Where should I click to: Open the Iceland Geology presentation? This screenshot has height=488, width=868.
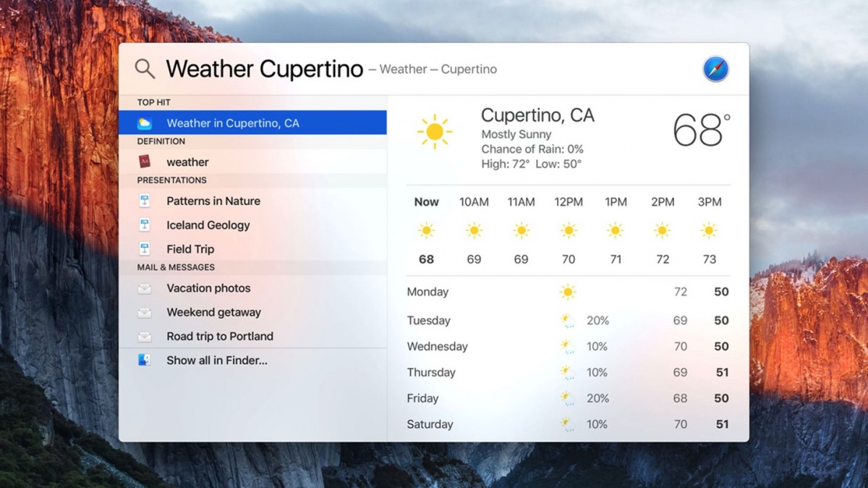click(x=208, y=225)
